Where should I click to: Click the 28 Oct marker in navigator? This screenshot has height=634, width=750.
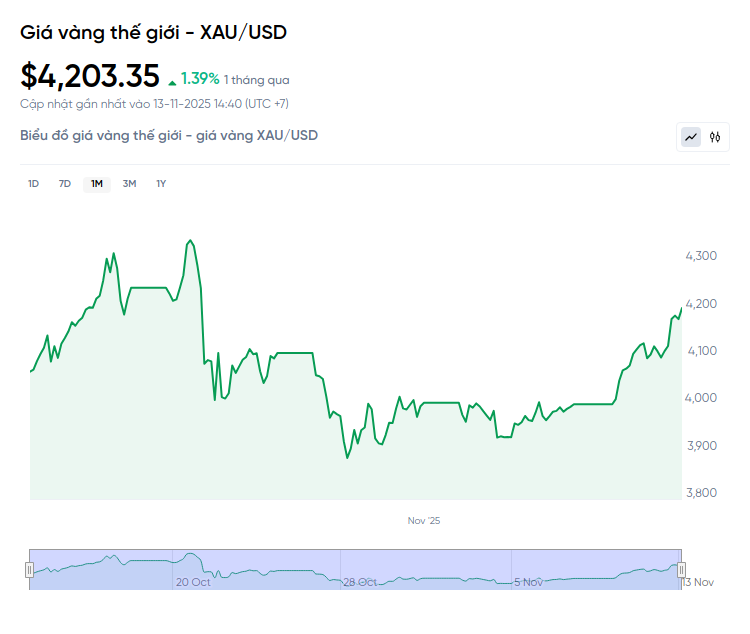[x=360, y=581]
